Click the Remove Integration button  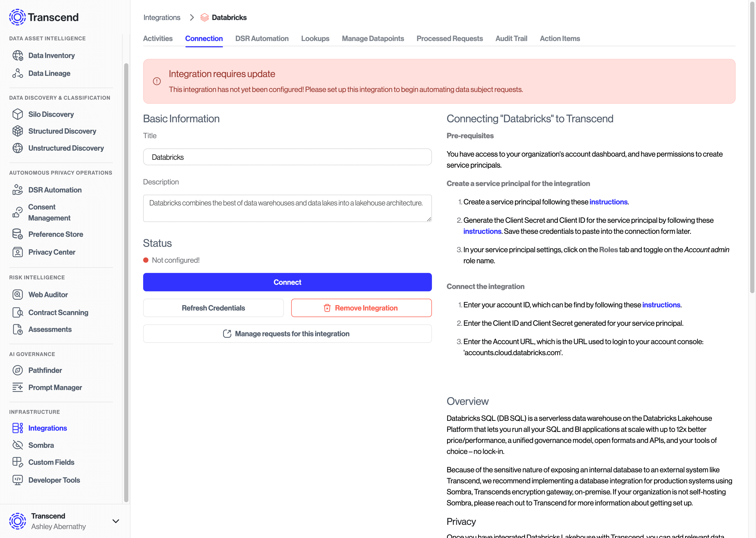coord(361,308)
